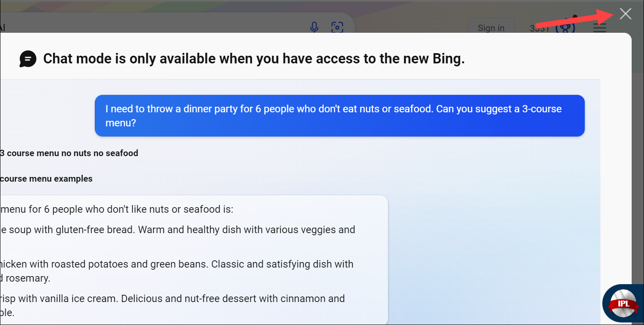Screen dimensions: 644x325
Task: Click the microphone voice search icon
Action: point(314,28)
